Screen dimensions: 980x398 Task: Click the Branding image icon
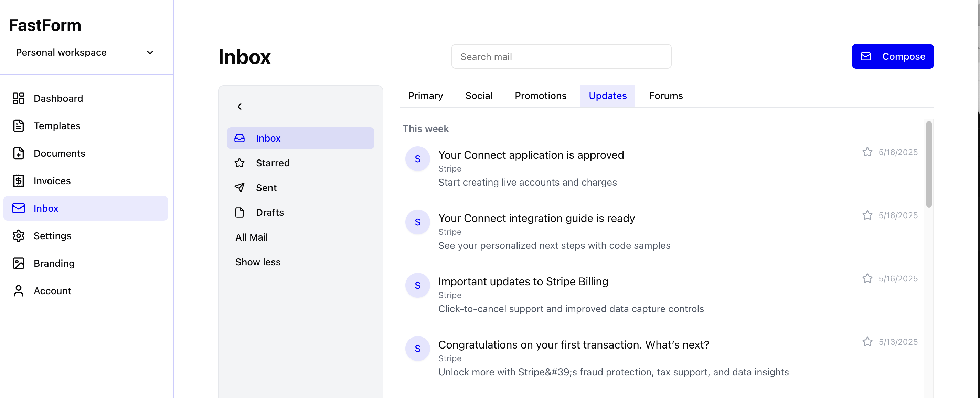pyautogui.click(x=18, y=263)
